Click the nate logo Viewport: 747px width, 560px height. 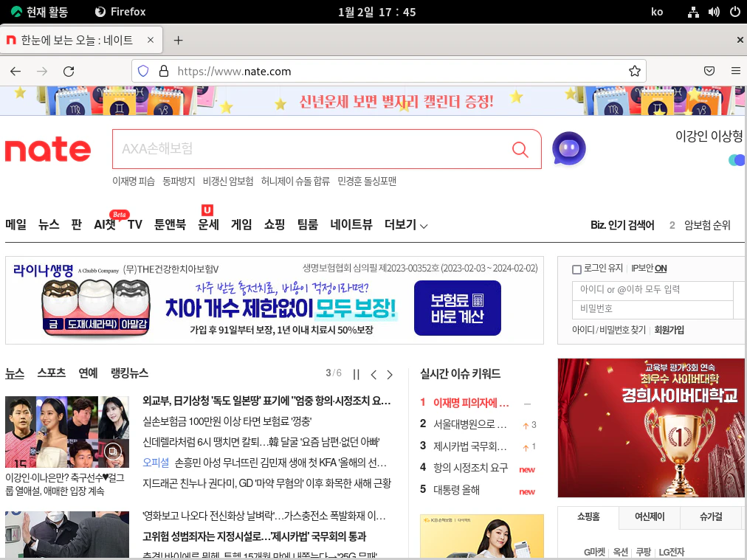click(x=48, y=150)
